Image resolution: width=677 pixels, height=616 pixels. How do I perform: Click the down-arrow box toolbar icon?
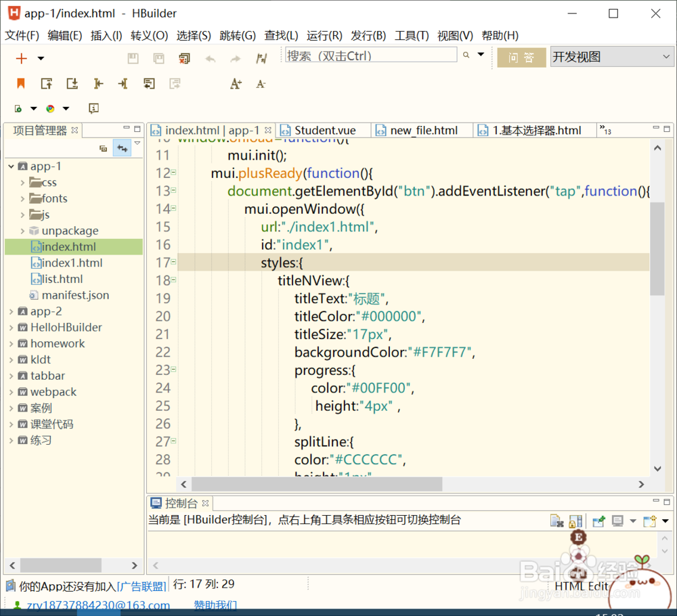[x=72, y=83]
